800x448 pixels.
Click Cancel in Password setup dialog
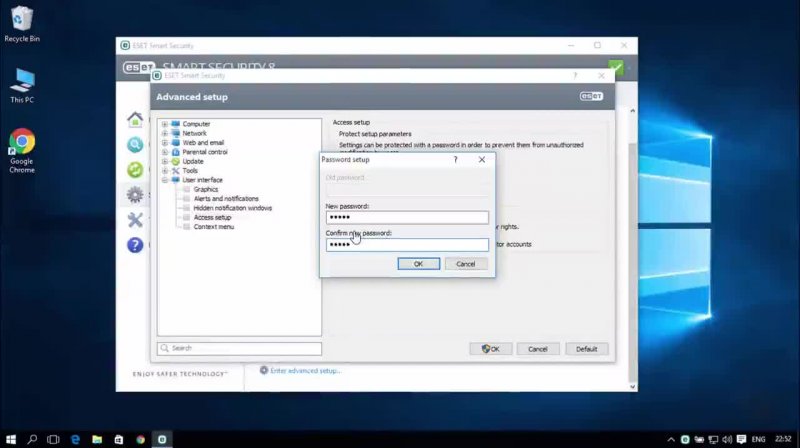point(466,264)
